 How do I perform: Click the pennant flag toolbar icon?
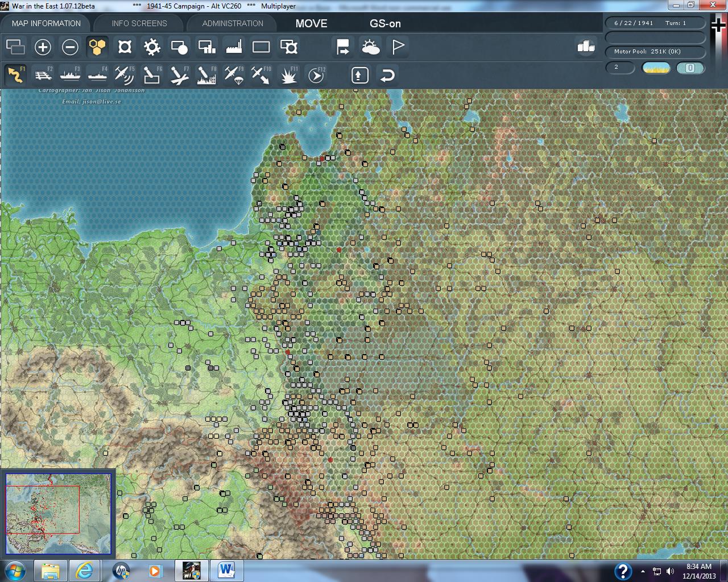coord(398,47)
